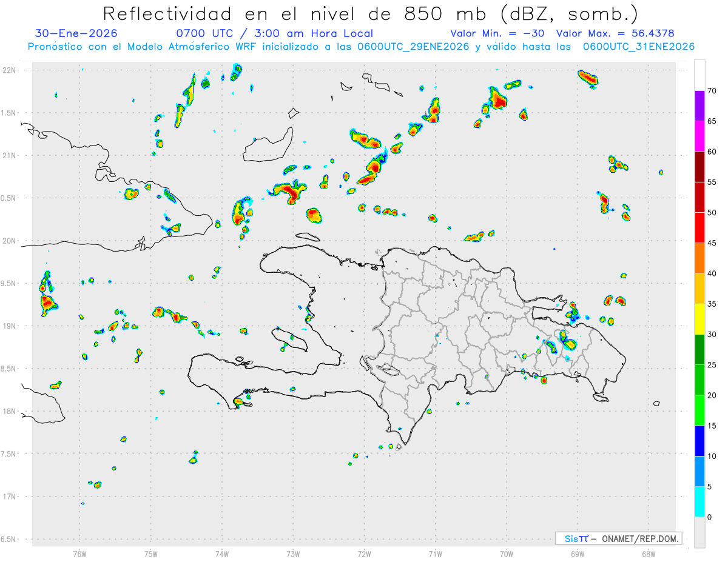The height and width of the screenshot is (562, 728).
Task: Click the colorbar label '35'
Action: click(712, 304)
